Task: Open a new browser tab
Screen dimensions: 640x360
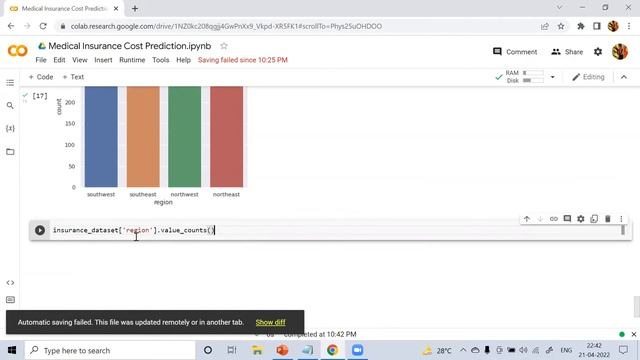Action: click(x=135, y=8)
